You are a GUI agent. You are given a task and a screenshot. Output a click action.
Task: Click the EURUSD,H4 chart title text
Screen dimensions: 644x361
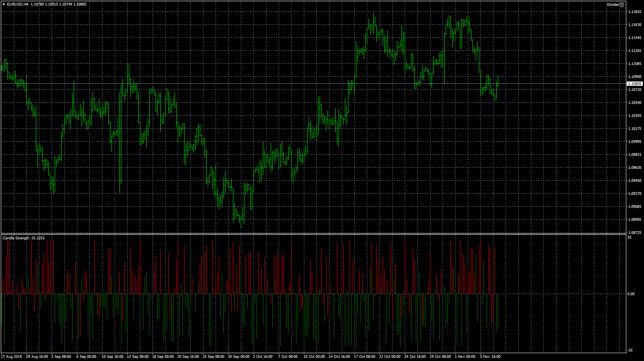coord(18,4)
